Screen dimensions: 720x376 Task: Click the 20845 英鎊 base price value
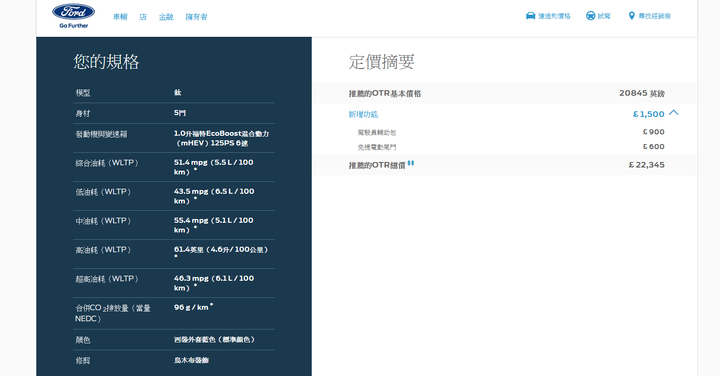pyautogui.click(x=641, y=93)
